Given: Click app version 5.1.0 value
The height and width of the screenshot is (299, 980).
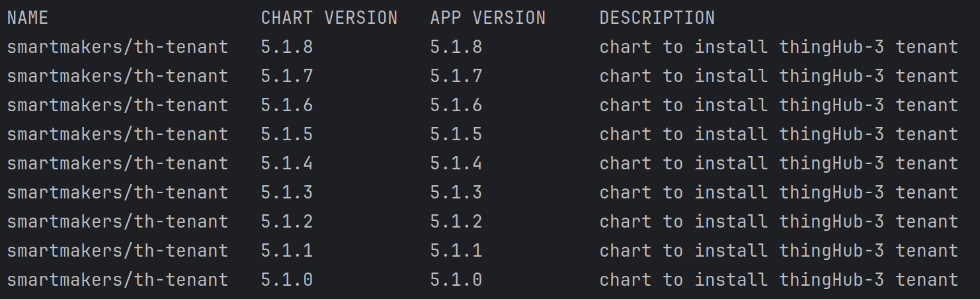Looking at the screenshot, I should point(456,280).
